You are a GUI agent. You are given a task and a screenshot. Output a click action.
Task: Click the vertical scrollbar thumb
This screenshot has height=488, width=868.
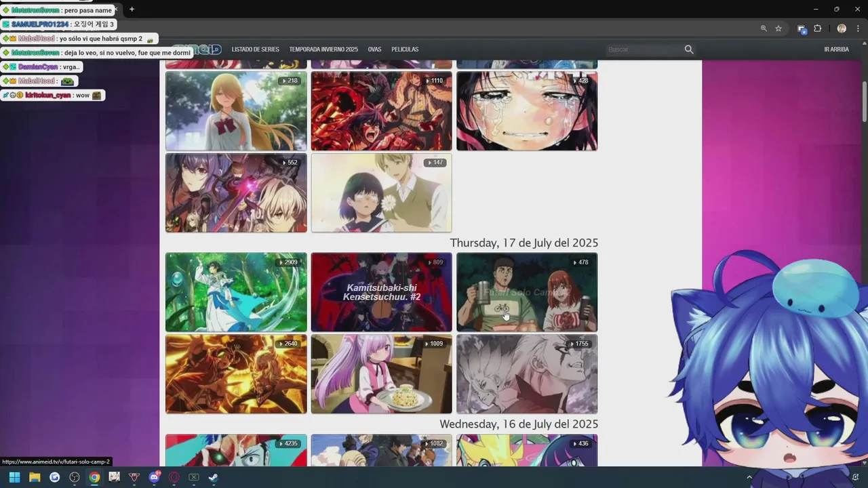coord(864,103)
